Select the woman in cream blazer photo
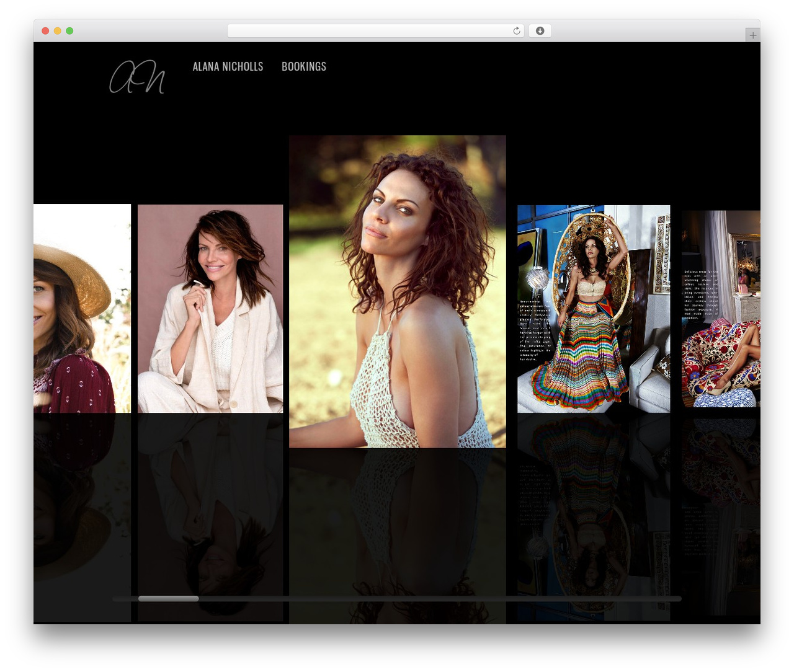 (x=210, y=309)
